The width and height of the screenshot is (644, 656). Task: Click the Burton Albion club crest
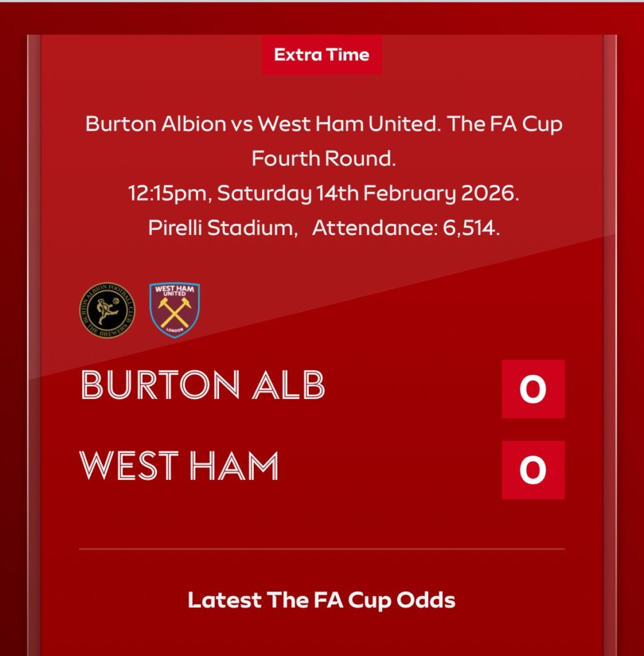(x=107, y=311)
